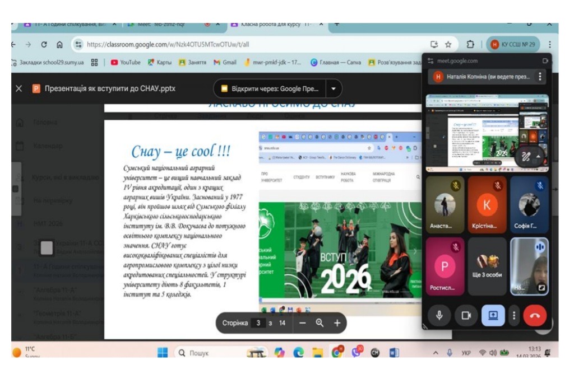This screenshot has height=379, width=588.
Task: Click the page number field showing 3
Action: tap(258, 323)
